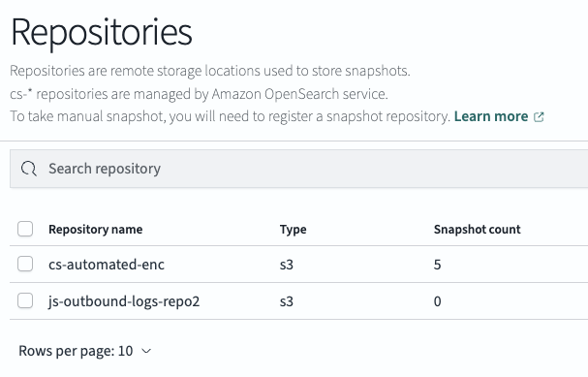Open the js-outbound-logs-repo2 repository name
Viewport: 588px width, 377px height.
click(x=124, y=301)
